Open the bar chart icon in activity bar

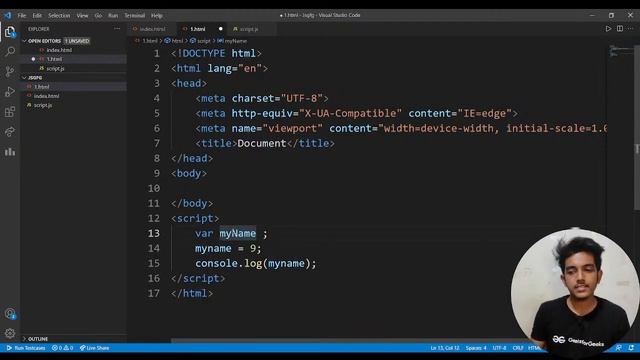pyautogui.click(x=10, y=151)
